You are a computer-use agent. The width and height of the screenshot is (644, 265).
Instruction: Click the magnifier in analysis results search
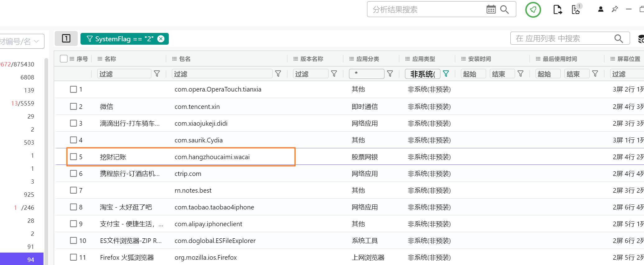(504, 10)
